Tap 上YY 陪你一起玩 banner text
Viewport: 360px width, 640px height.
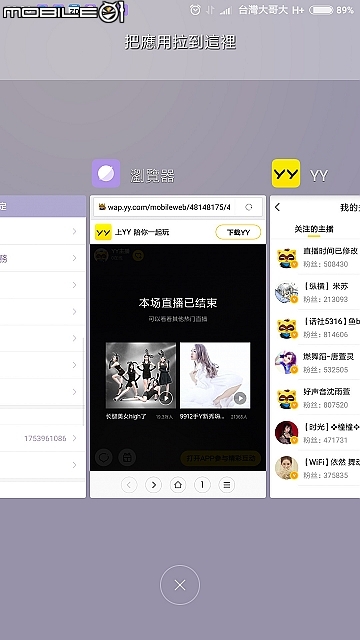point(142,232)
